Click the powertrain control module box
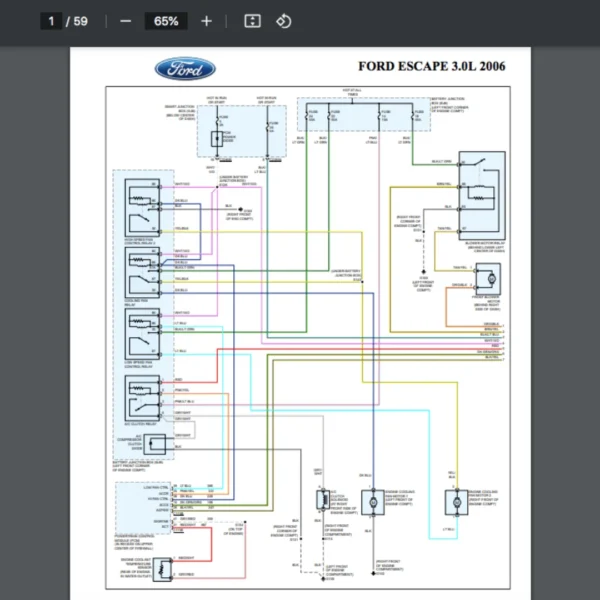This screenshot has width=600, height=600. point(143,508)
